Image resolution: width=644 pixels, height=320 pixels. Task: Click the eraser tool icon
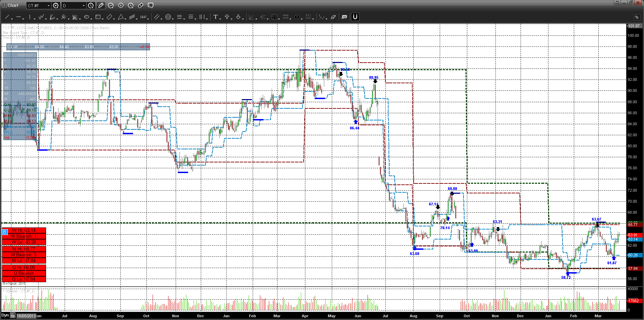click(x=333, y=17)
